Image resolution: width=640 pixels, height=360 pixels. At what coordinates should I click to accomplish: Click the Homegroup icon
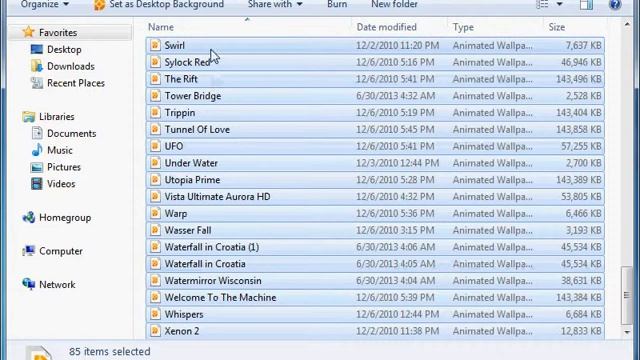(x=29, y=218)
